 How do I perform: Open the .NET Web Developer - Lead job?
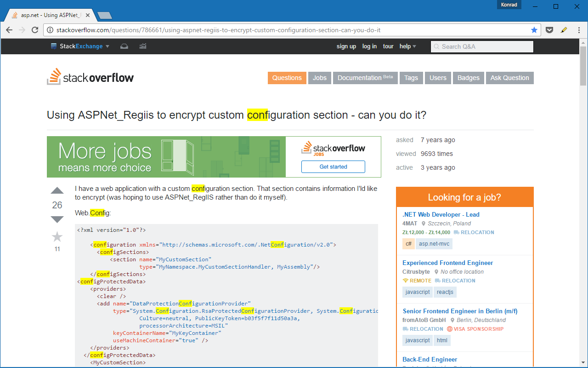click(441, 214)
